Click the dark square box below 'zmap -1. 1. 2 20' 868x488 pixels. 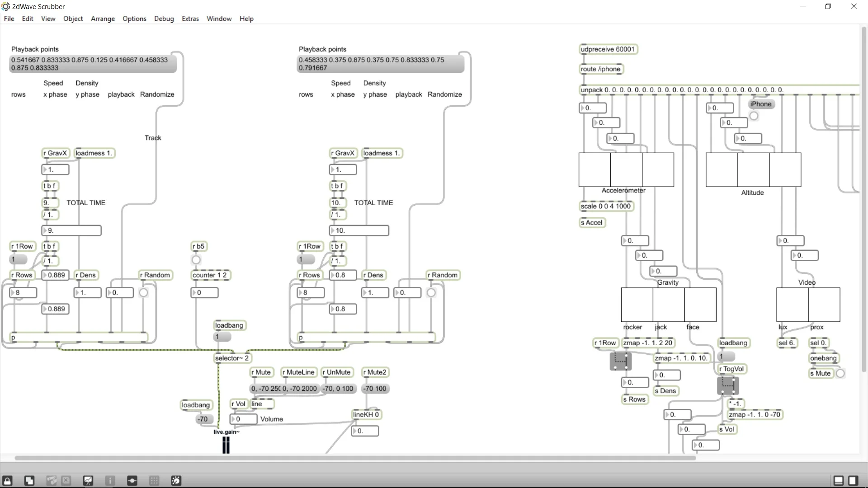point(620,361)
